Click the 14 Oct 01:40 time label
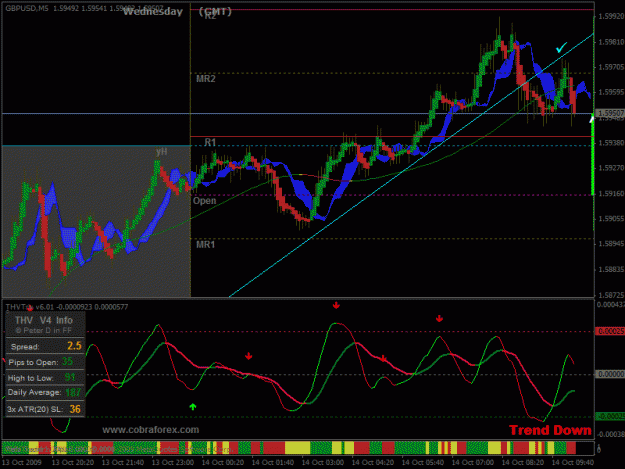Image resolution: width=625 pixels, height=469 pixels. [273, 463]
